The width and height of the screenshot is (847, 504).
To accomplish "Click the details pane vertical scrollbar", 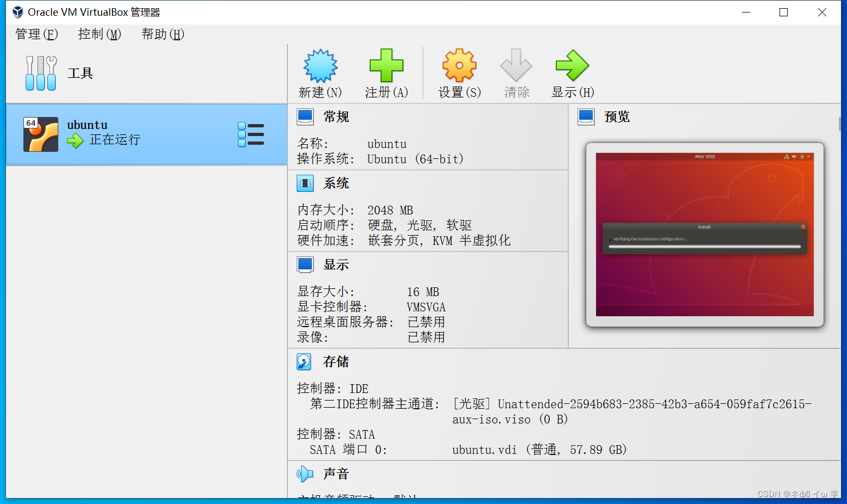I will tap(840, 124).
